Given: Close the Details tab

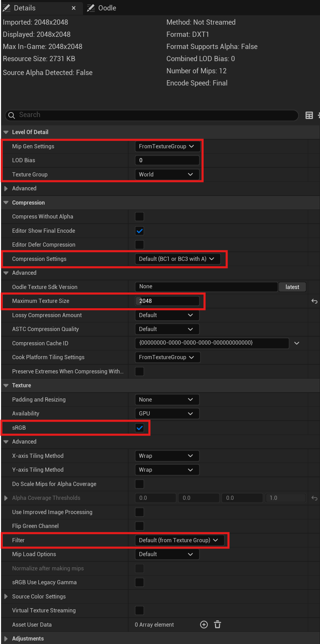Looking at the screenshot, I should pyautogui.click(x=74, y=8).
